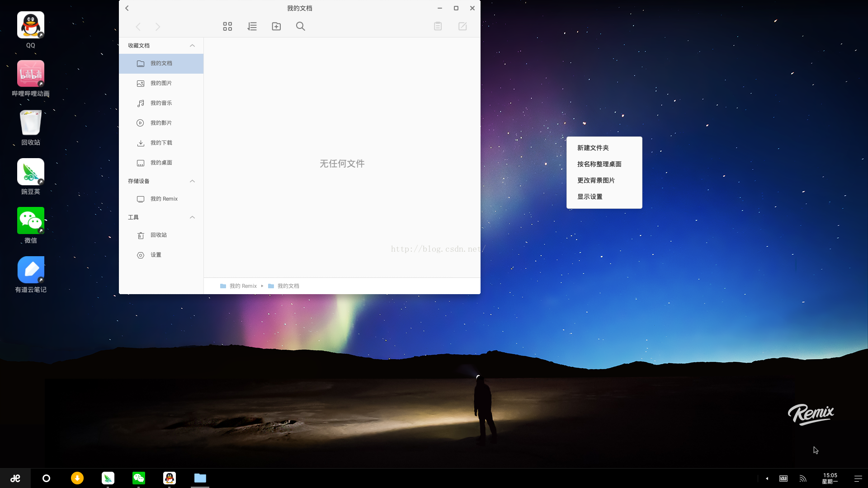868x488 pixels.
Task: Collapse the 工具 section
Action: pos(192,217)
